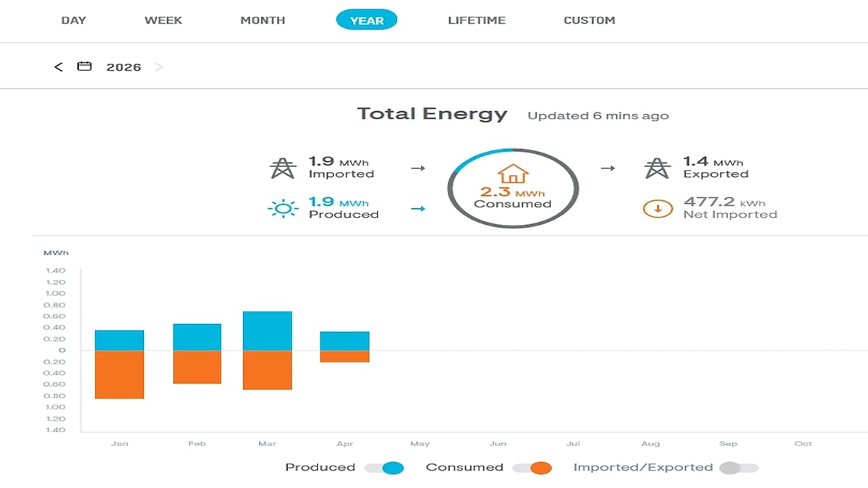Enable the Imported/Exported series switch
This screenshot has width=868, height=488.
click(739, 468)
